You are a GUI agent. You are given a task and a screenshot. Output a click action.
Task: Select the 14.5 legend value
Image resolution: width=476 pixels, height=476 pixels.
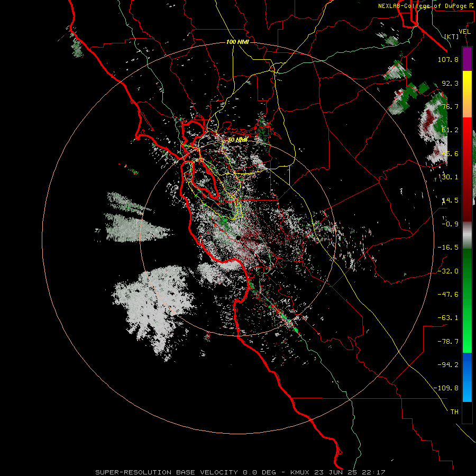click(x=450, y=200)
